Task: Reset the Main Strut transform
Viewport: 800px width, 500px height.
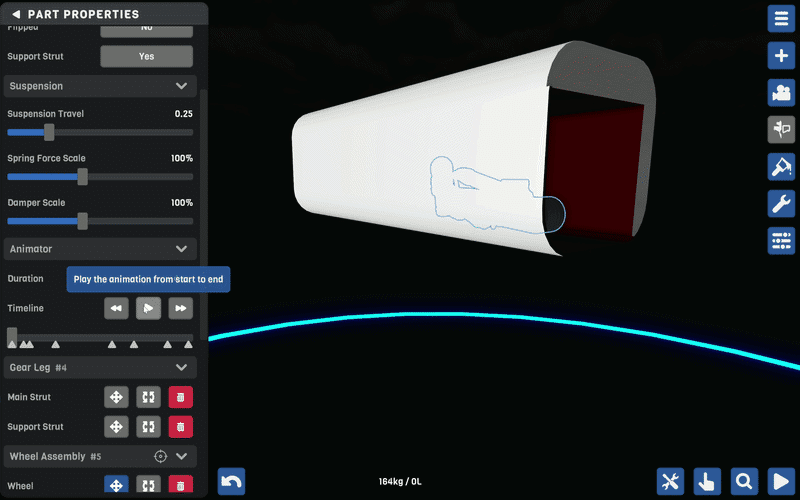Action: [148, 397]
